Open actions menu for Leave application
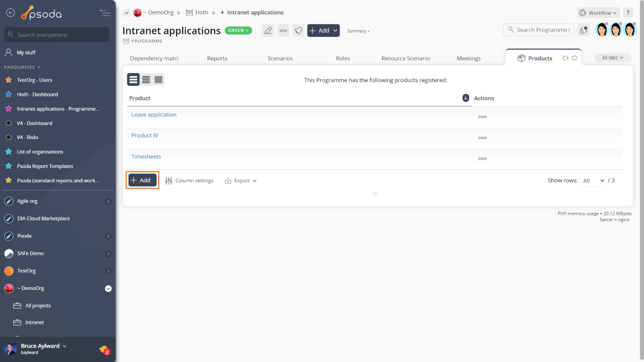The height and width of the screenshot is (362, 644). pyautogui.click(x=483, y=117)
